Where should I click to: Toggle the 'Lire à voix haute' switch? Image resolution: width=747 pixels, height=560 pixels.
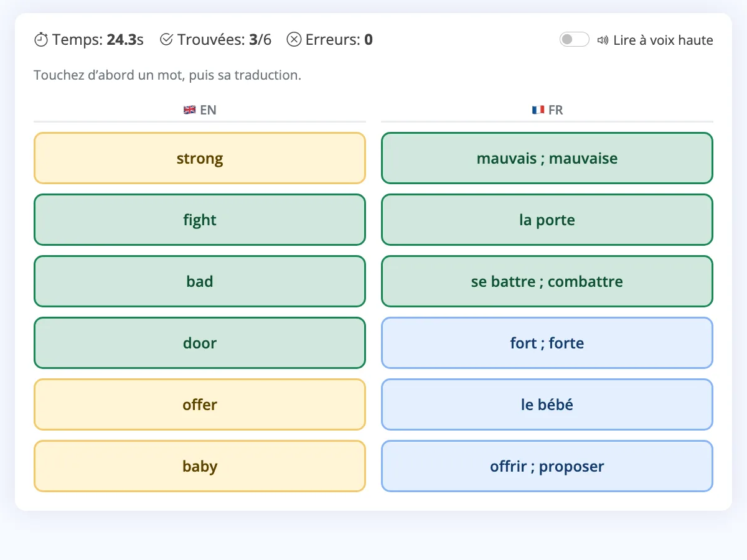click(574, 40)
